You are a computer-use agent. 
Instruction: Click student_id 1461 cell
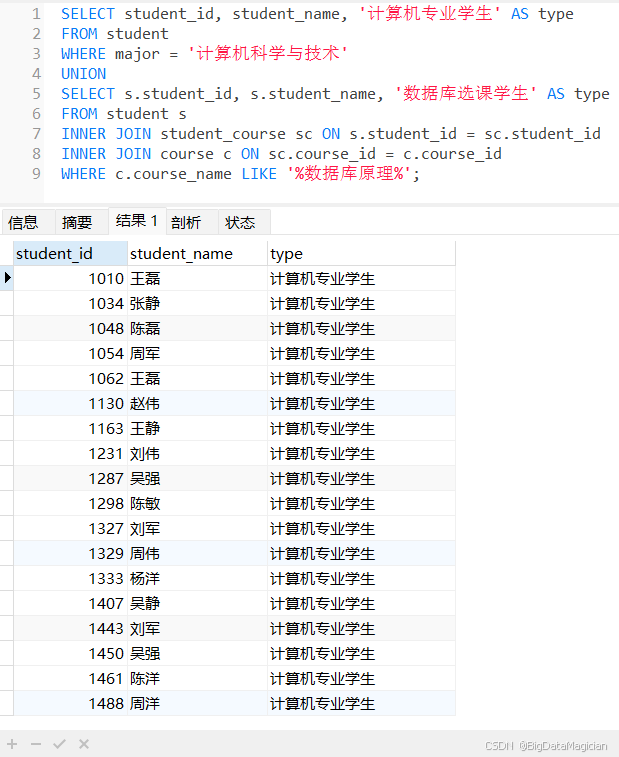[x=70, y=679]
